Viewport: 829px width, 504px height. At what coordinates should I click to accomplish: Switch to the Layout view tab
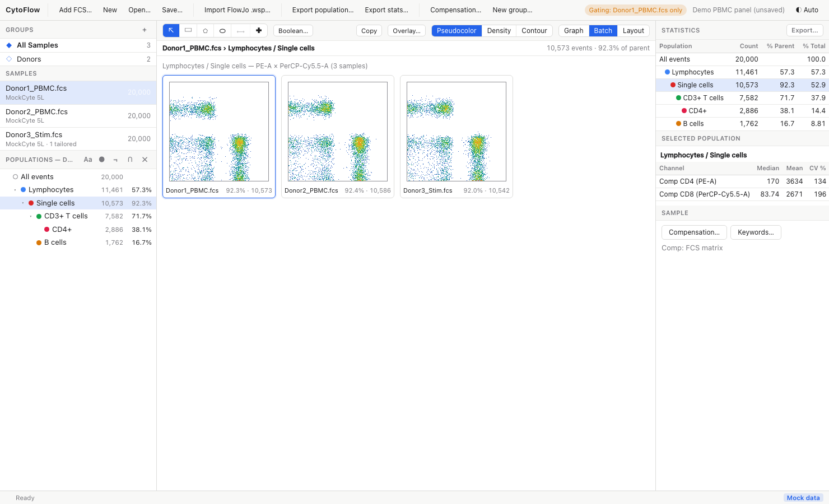[x=634, y=31]
